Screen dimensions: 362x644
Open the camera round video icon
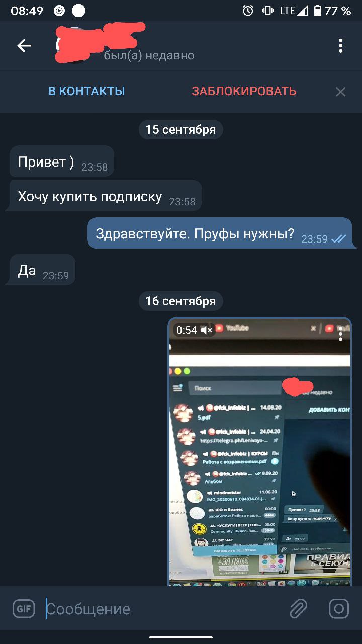click(x=339, y=609)
